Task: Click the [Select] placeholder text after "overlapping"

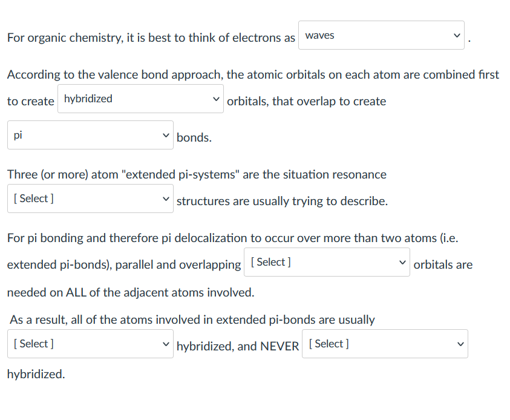Action: tap(269, 261)
